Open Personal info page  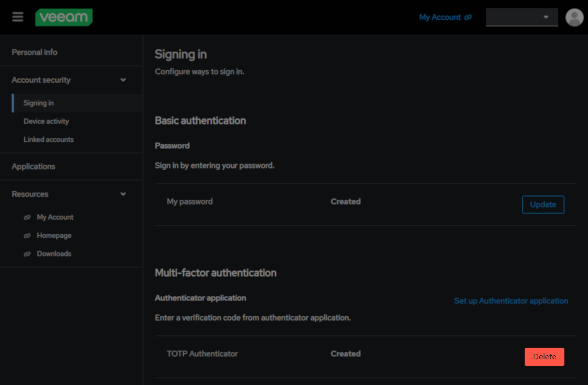click(x=35, y=52)
